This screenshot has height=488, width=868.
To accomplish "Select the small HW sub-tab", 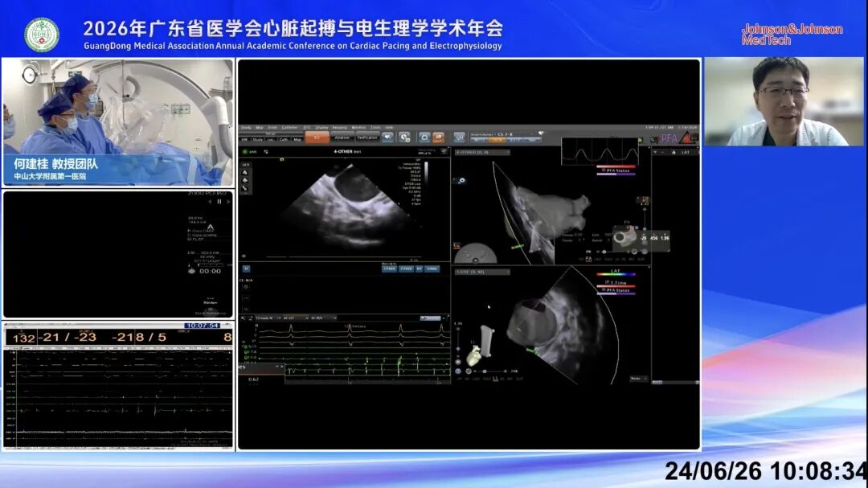I will click(244, 140).
